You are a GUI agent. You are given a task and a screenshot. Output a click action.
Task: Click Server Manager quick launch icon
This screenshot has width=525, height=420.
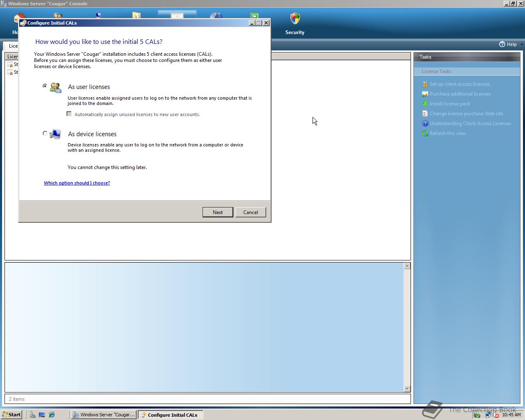click(x=32, y=415)
